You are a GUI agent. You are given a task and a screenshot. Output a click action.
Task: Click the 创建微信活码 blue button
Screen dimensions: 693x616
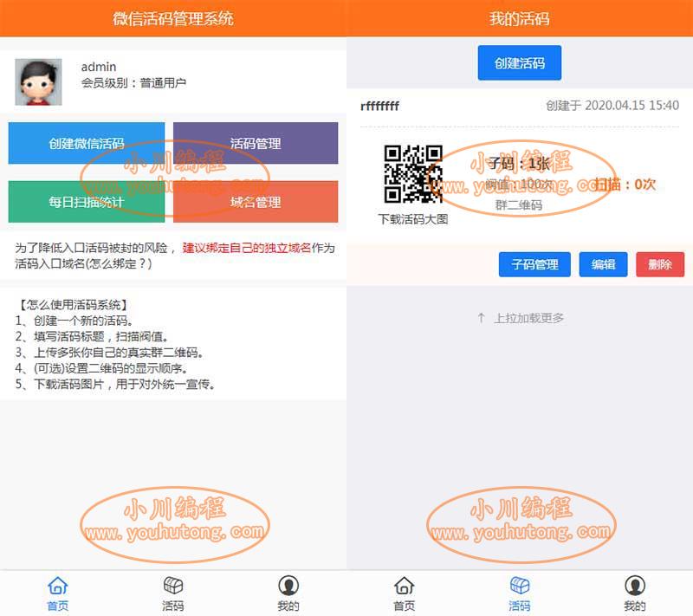tap(87, 143)
